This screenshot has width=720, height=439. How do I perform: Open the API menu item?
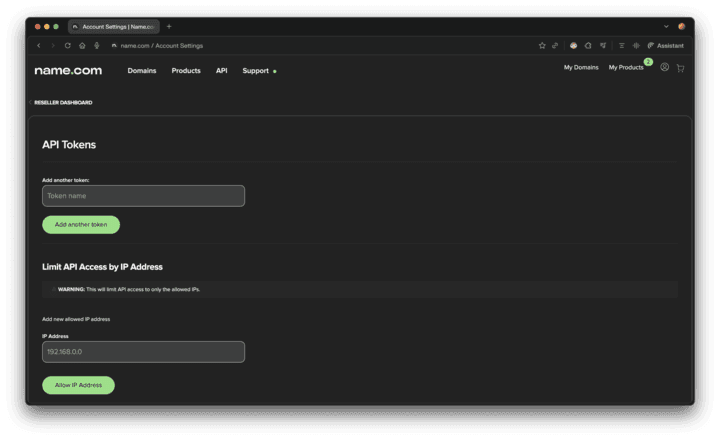221,71
